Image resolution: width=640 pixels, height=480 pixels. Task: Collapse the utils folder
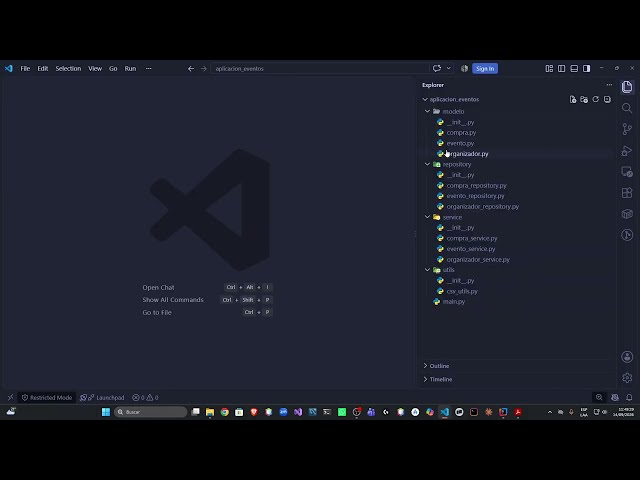(x=427, y=270)
